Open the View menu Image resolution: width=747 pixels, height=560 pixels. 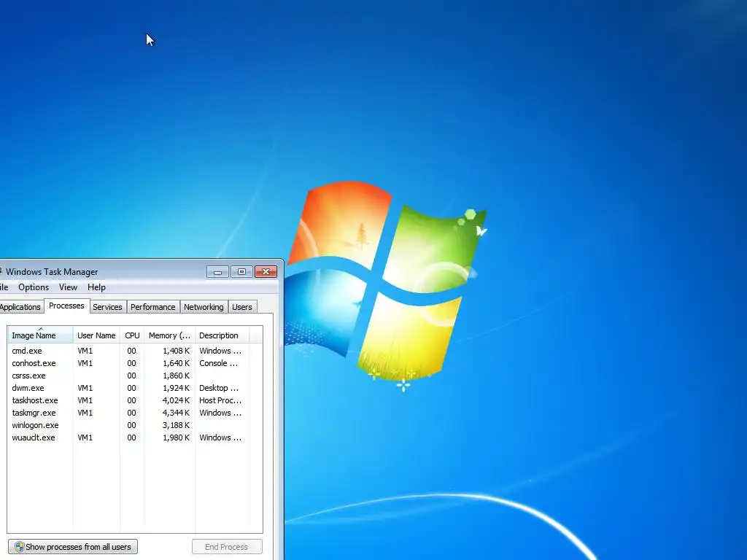click(68, 287)
